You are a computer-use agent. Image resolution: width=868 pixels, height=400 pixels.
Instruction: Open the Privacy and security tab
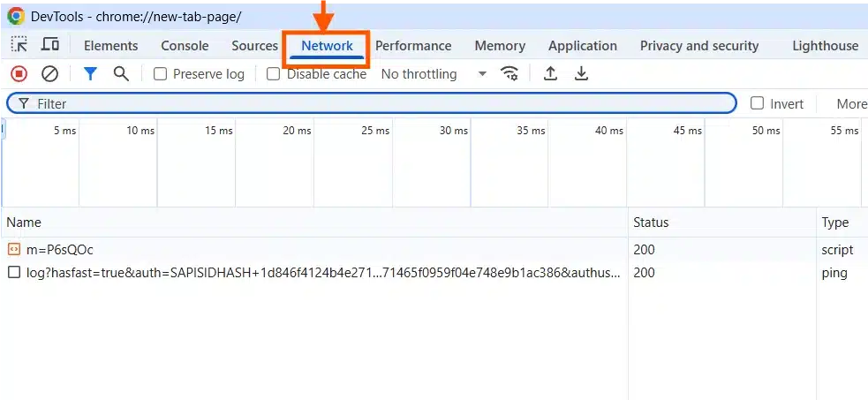699,46
